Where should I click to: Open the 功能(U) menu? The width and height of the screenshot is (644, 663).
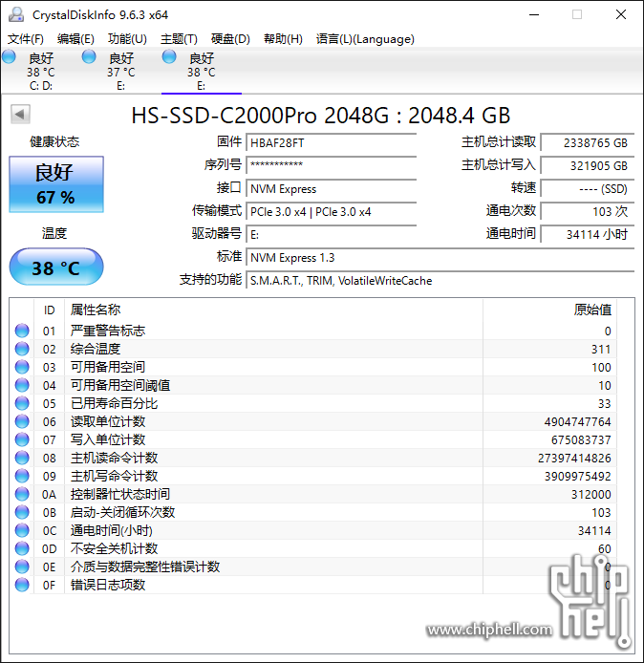[127, 39]
